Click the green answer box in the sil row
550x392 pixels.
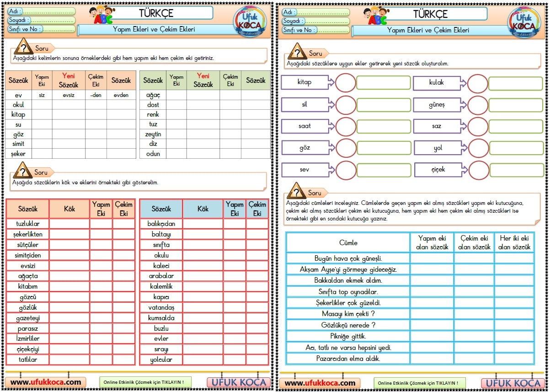click(x=384, y=105)
